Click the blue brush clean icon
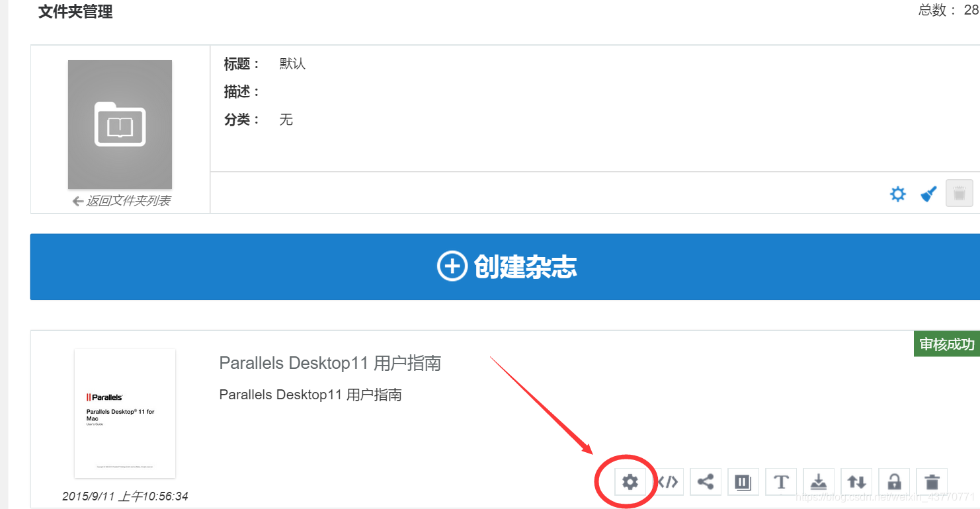980x509 pixels. 929,194
